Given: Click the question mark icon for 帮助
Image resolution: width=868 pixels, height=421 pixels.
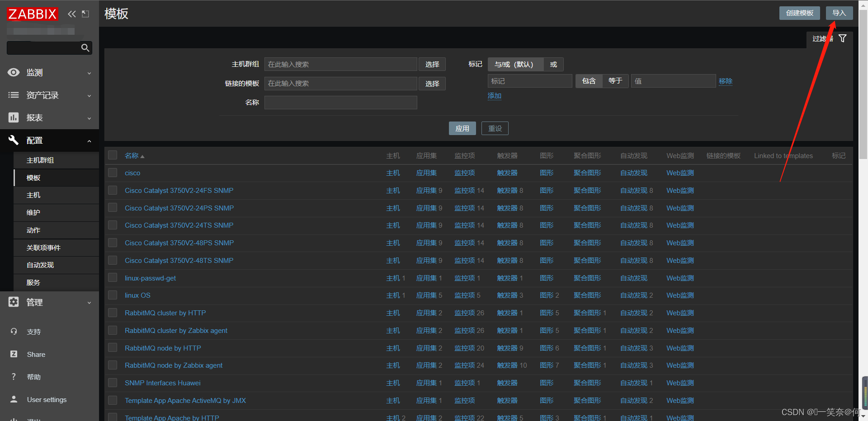Looking at the screenshot, I should 14,377.
